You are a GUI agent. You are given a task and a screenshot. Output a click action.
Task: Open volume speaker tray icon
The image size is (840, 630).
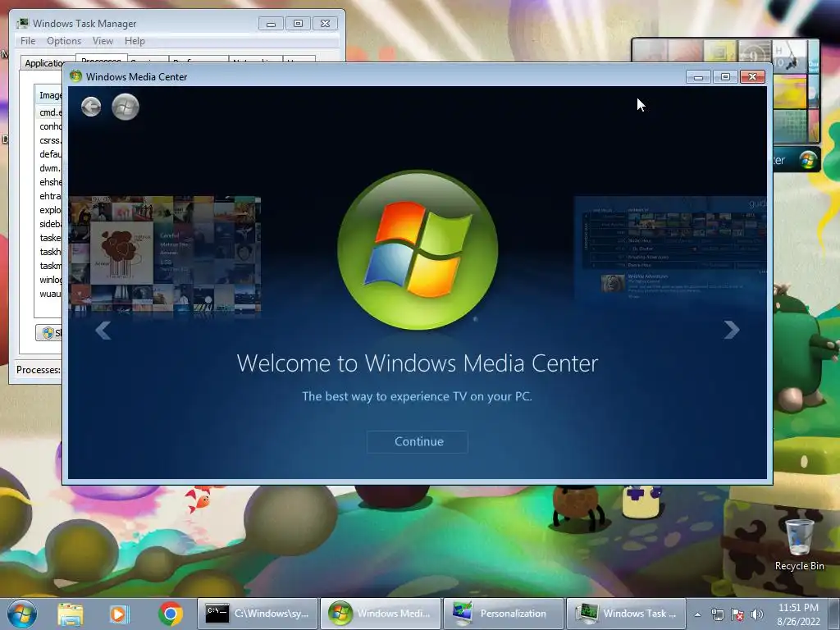(756, 614)
